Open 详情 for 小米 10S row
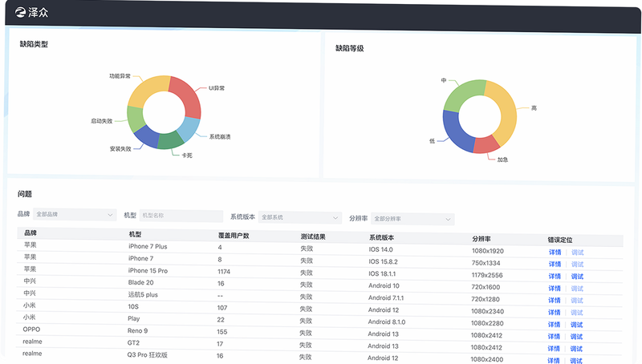This screenshot has width=642, height=364. 554,313
